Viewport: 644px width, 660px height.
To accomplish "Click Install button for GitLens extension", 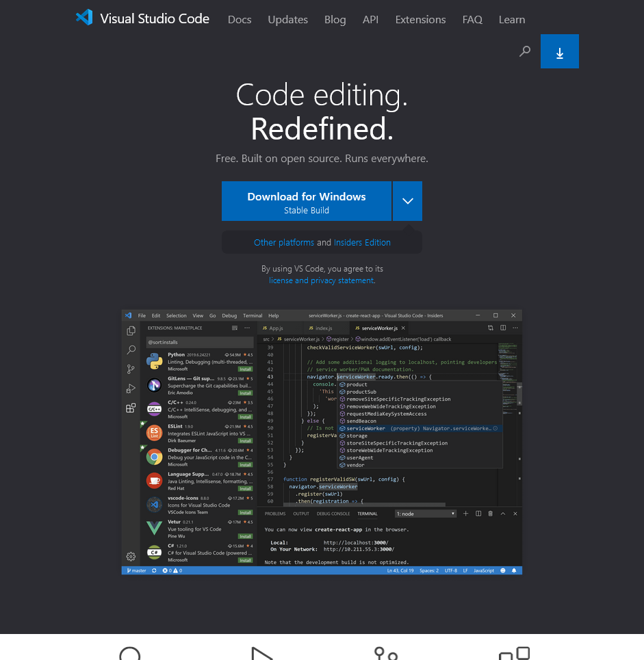I will click(x=245, y=393).
